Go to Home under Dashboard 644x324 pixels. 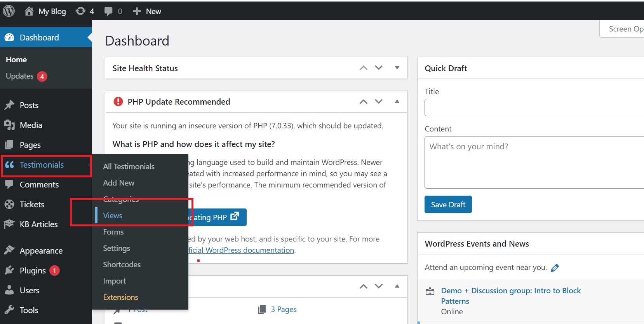[x=16, y=60]
